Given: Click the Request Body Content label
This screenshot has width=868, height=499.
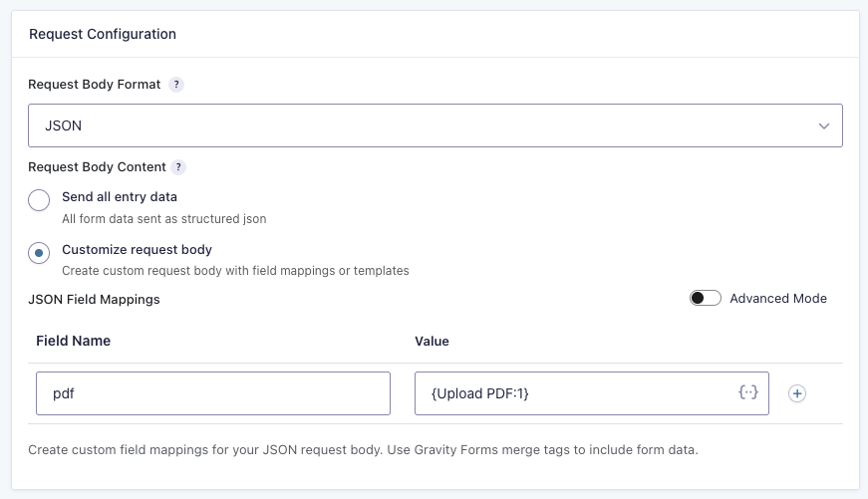Looking at the screenshot, I should 96,167.
